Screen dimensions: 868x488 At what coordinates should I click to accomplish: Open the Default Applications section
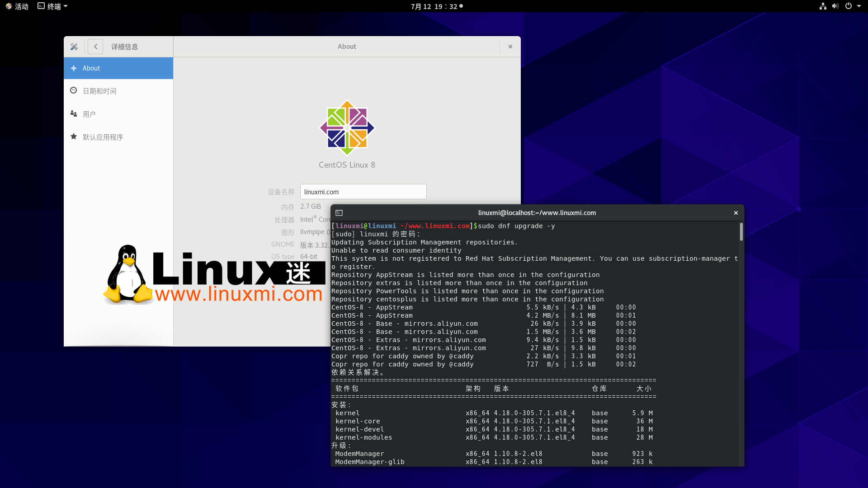[x=118, y=137]
